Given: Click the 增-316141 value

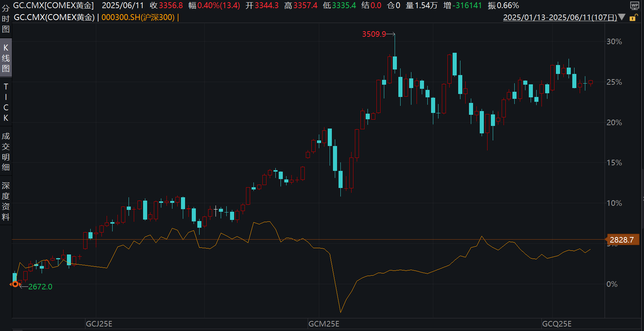Looking at the screenshot, I should tap(463, 6).
